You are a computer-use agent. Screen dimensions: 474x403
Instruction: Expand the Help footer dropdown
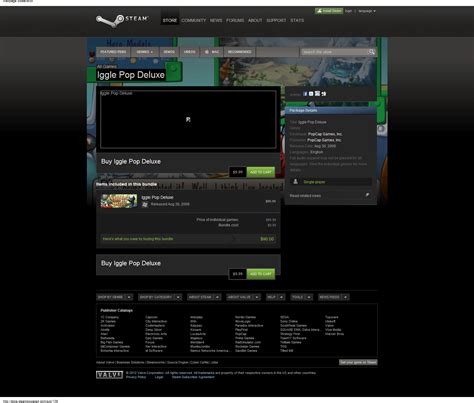pyautogui.click(x=275, y=297)
